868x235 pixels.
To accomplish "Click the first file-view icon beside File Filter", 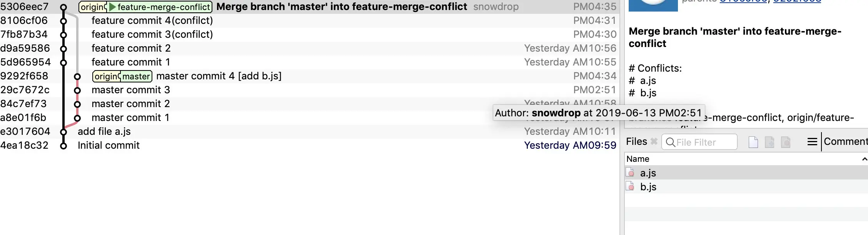I will 754,141.
